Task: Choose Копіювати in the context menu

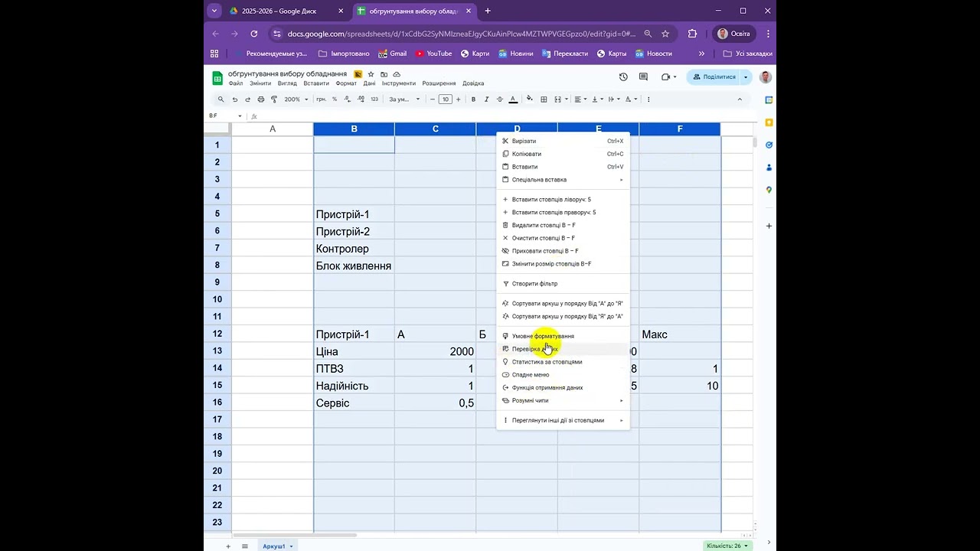Action: point(563,154)
